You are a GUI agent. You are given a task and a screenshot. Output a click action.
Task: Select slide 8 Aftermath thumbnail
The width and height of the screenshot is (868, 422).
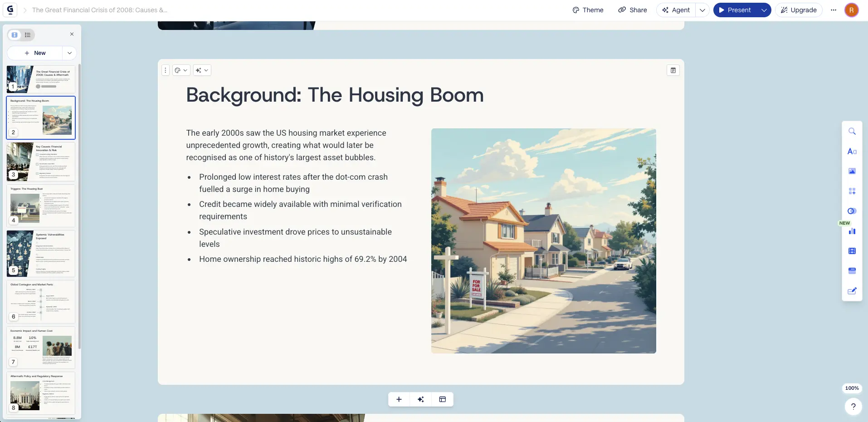(x=41, y=393)
